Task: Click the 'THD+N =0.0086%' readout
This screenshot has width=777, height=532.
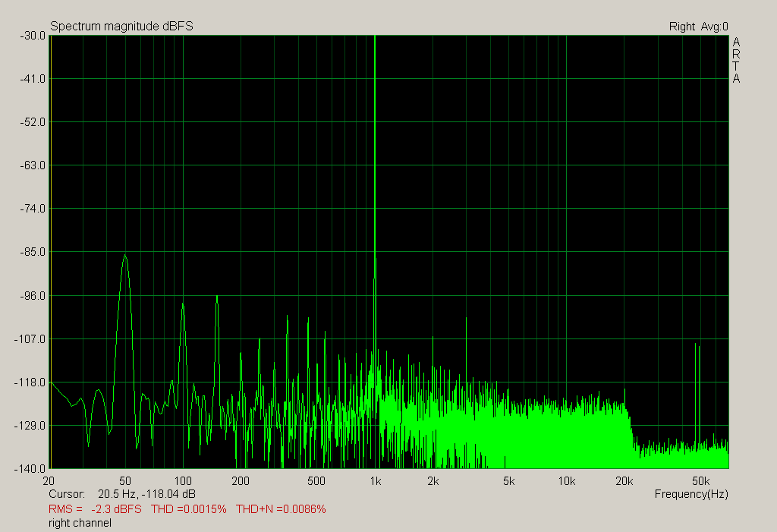Action: pyautogui.click(x=281, y=509)
